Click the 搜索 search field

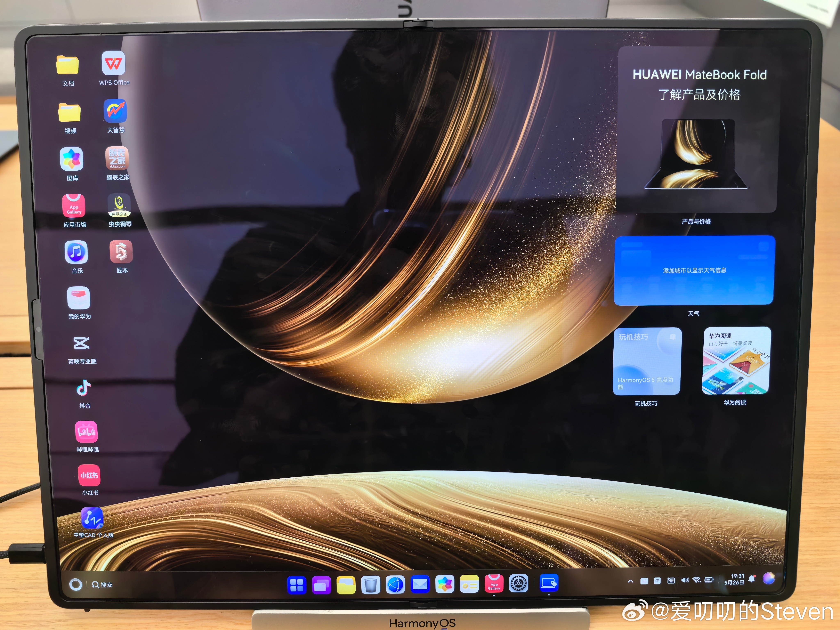click(102, 585)
